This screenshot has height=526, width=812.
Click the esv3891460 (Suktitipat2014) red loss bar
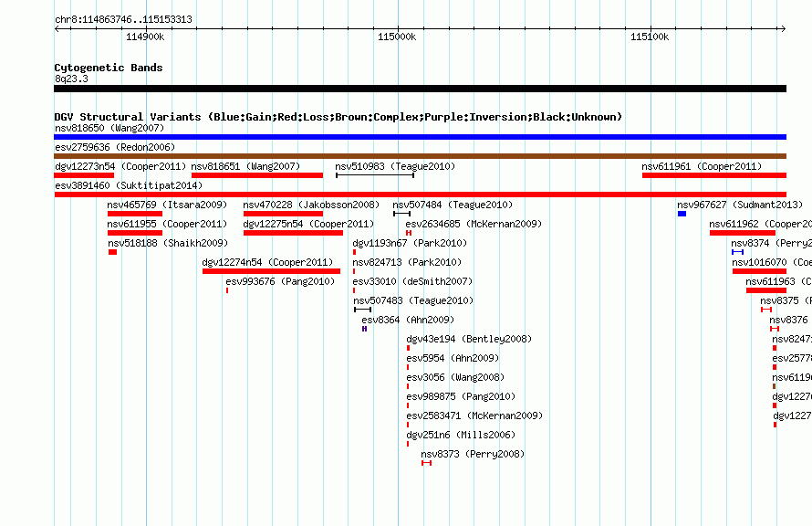(420, 195)
